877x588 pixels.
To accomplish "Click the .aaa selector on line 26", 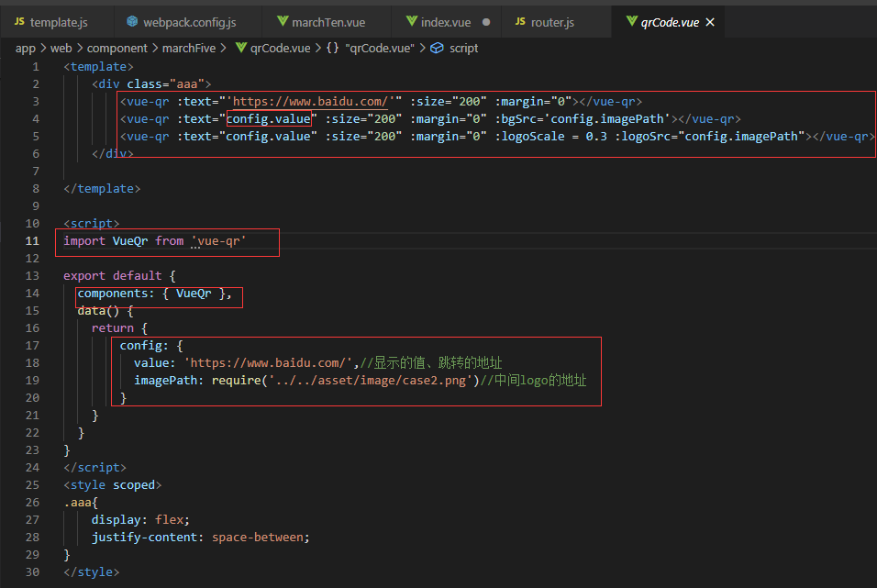I will (x=78, y=503).
